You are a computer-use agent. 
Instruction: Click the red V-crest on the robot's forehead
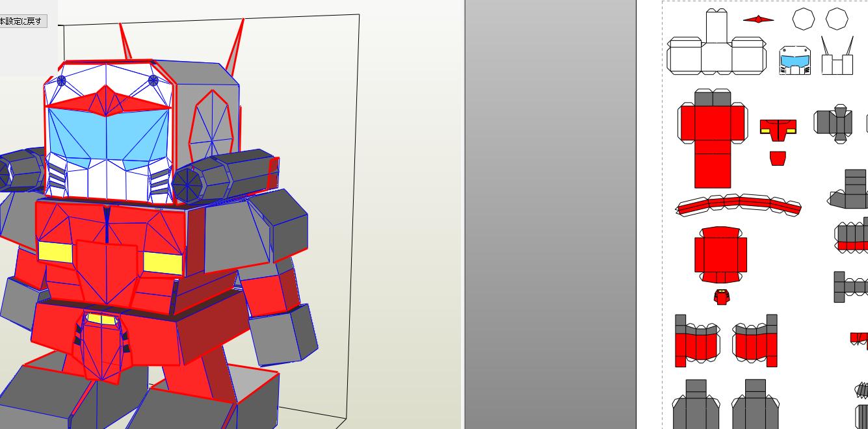pyautogui.click(x=107, y=101)
